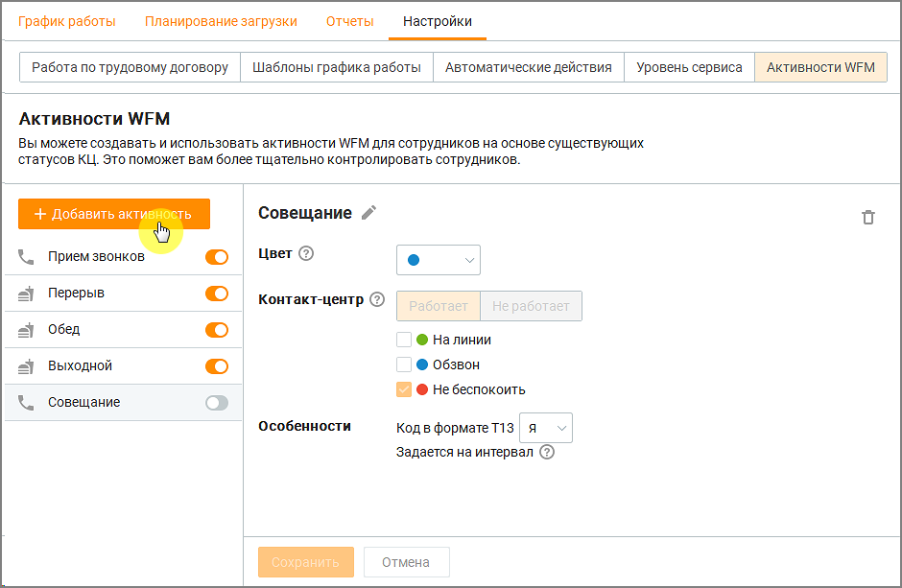Open Уровень сервиса subtab
Screen dimensions: 902x588
click(689, 67)
